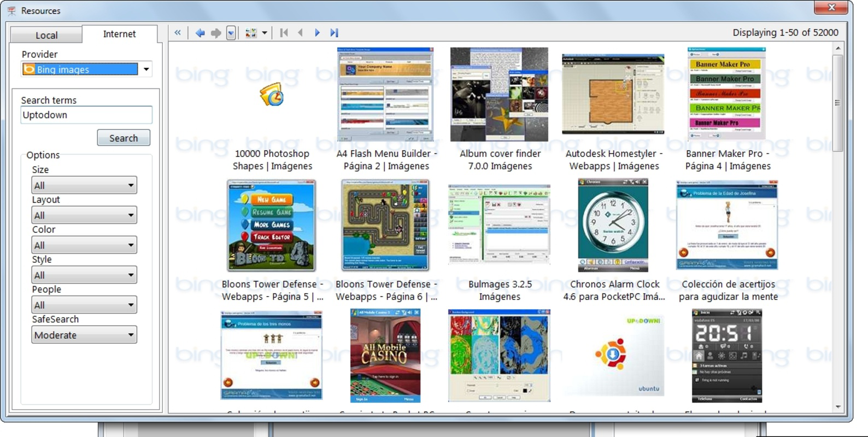Image resolution: width=868 pixels, height=437 pixels.
Task: Click the Search terms input field
Action: click(x=86, y=115)
